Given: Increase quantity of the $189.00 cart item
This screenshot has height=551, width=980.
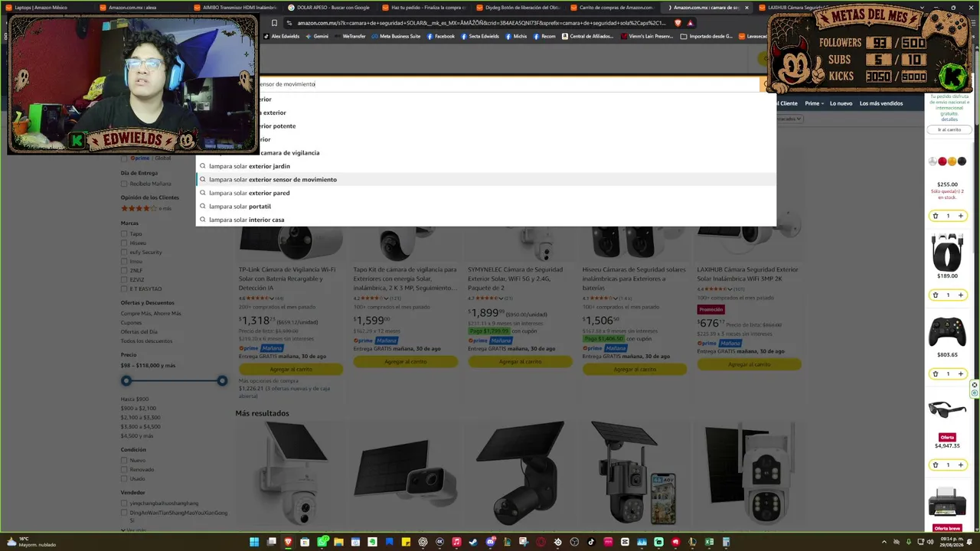Looking at the screenshot, I should tap(960, 295).
